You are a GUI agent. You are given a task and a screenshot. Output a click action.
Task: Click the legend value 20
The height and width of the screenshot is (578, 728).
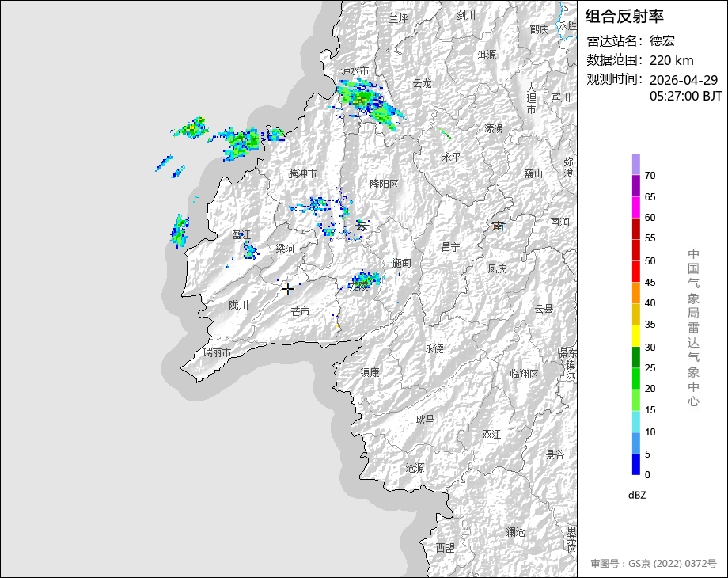(650, 389)
